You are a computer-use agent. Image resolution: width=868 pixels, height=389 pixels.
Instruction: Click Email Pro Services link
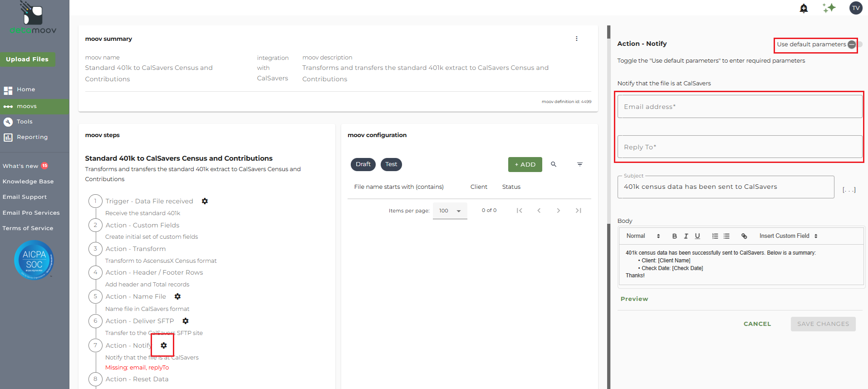tap(31, 213)
